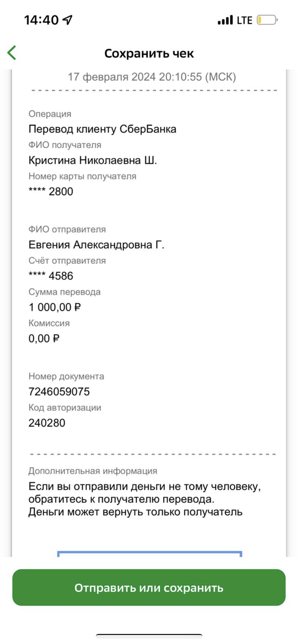Select the document number 7246059075
This screenshot has height=644, width=298.
[59, 392]
